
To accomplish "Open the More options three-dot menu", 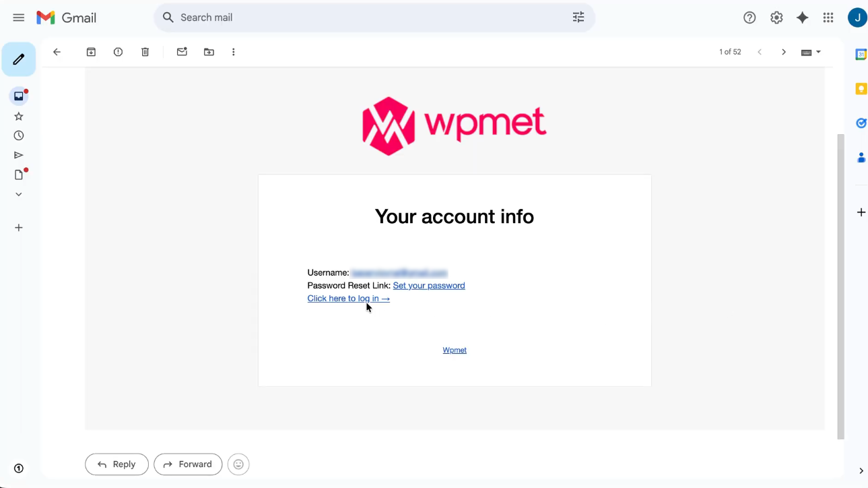I will [x=234, y=52].
